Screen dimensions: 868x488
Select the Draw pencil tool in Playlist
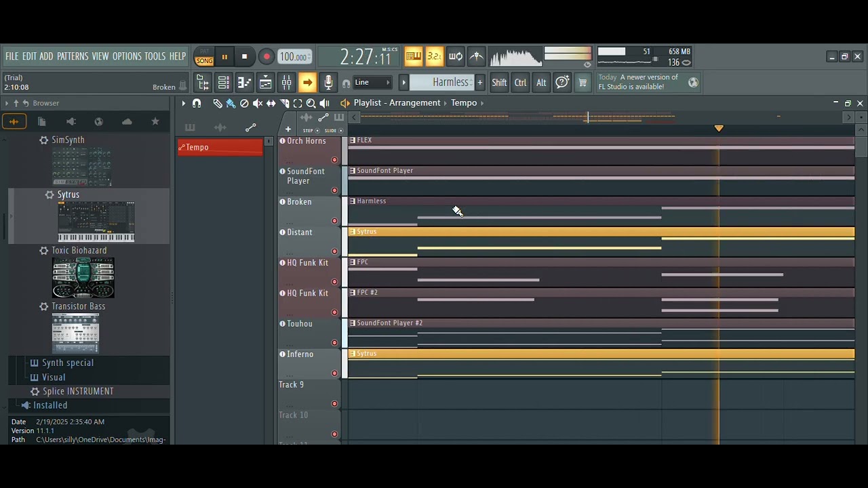(x=217, y=103)
